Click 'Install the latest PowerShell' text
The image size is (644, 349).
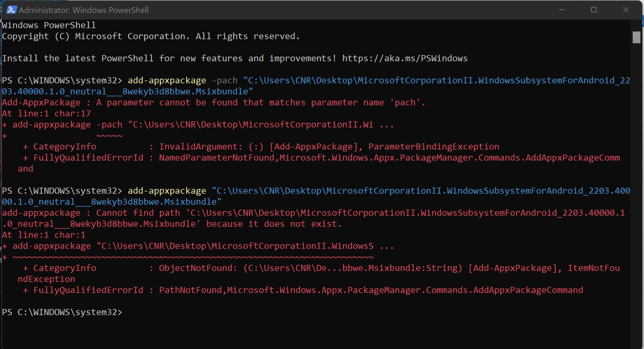[78, 58]
